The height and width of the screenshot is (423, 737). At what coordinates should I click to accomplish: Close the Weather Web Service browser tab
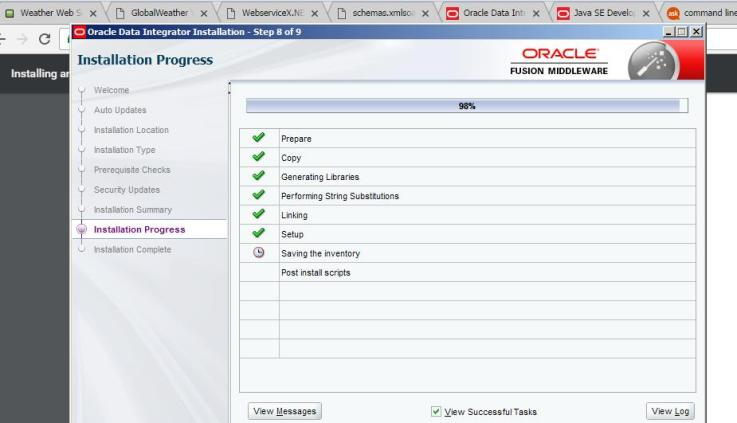(x=93, y=14)
